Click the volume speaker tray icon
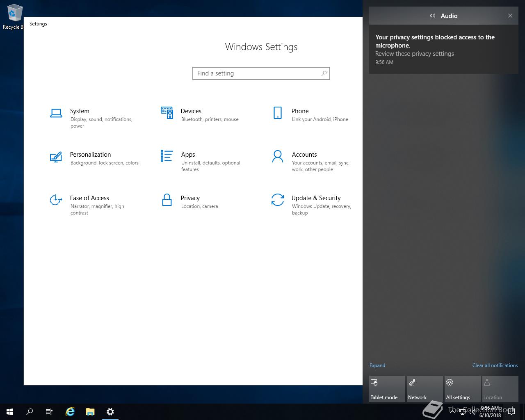The width and height of the screenshot is (525, 420). click(x=472, y=412)
